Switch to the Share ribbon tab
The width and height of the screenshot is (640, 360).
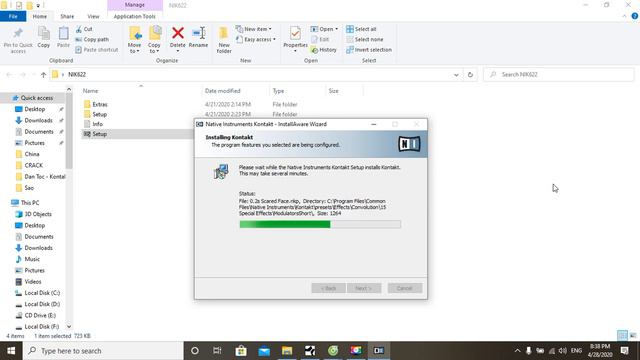67,16
